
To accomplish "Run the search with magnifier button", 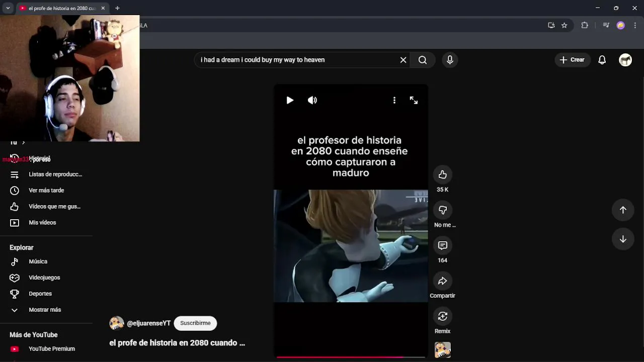I will [423, 60].
